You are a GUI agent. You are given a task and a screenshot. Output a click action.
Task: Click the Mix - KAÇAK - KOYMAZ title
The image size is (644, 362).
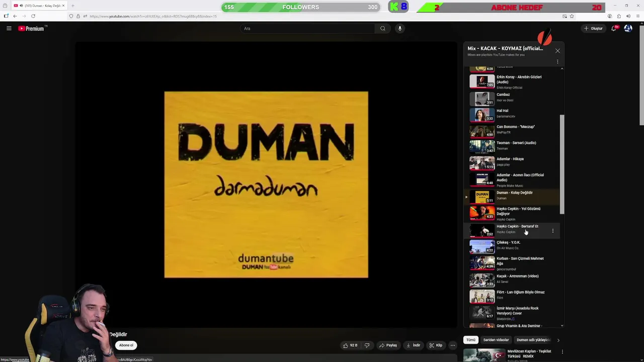coord(505,48)
